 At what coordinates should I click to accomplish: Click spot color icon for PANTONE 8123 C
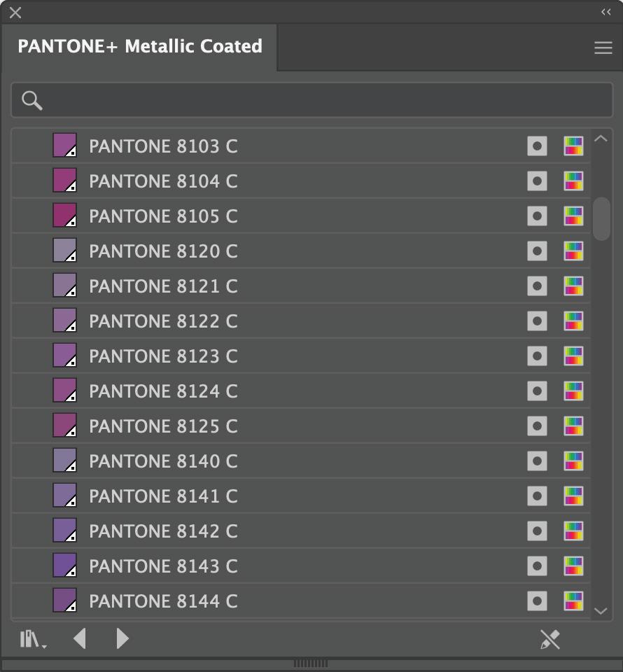pos(537,356)
